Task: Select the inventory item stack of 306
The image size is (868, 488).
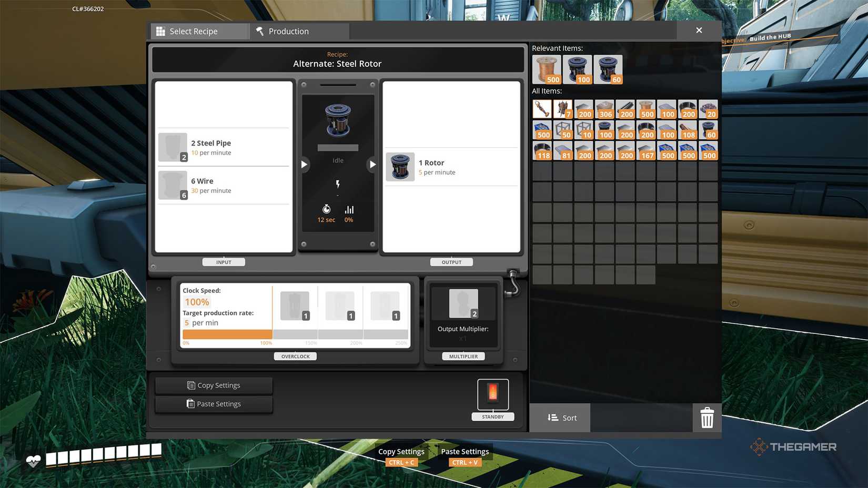Action: point(604,109)
